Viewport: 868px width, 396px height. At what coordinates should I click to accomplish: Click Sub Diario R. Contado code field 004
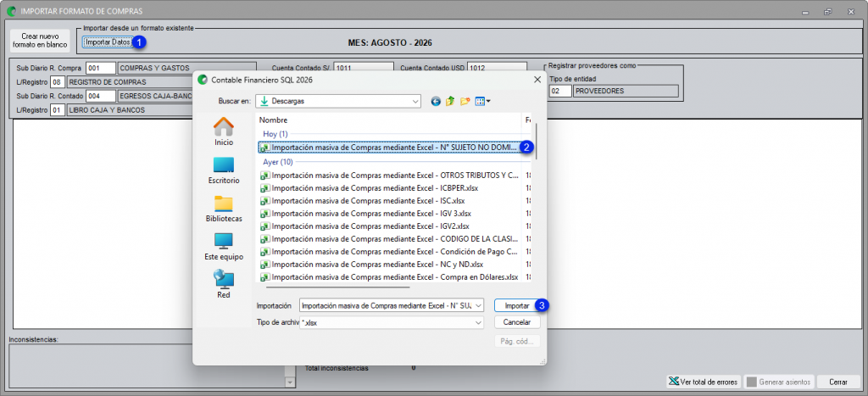[x=102, y=97]
